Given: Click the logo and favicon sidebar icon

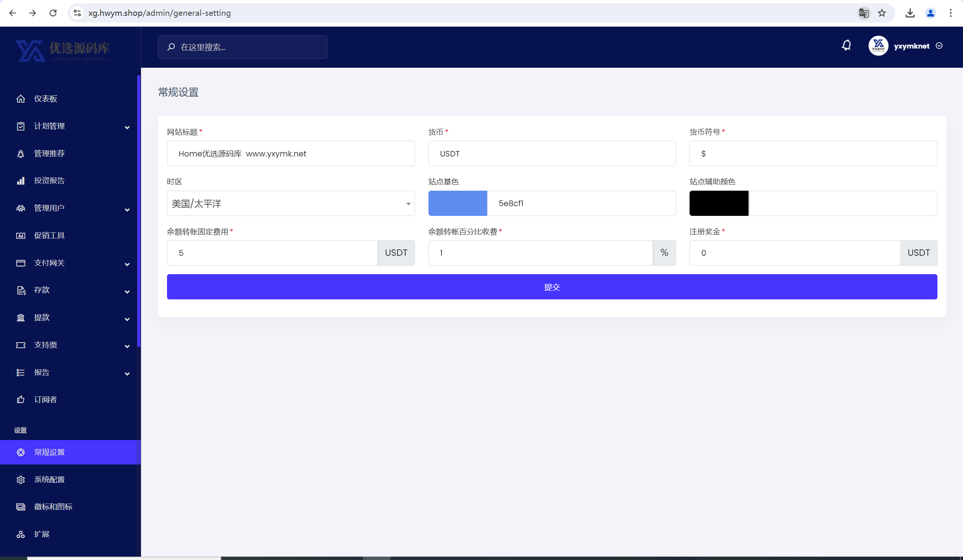Looking at the screenshot, I should pos(21,507).
